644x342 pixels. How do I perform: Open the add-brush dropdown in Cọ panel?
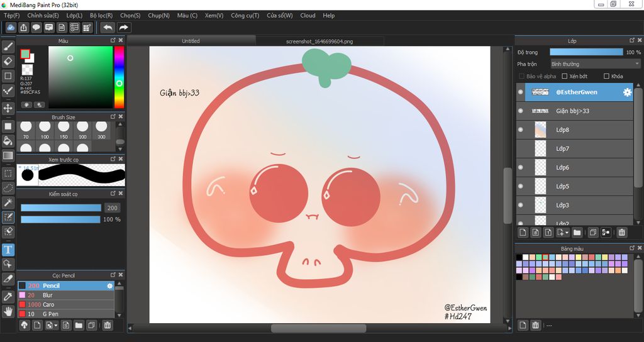56,326
